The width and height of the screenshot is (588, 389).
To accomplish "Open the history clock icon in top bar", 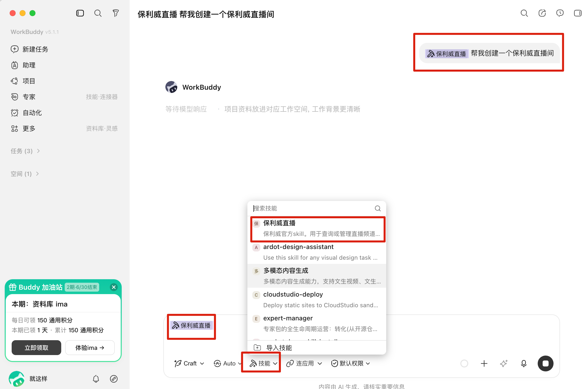I will tap(560, 13).
